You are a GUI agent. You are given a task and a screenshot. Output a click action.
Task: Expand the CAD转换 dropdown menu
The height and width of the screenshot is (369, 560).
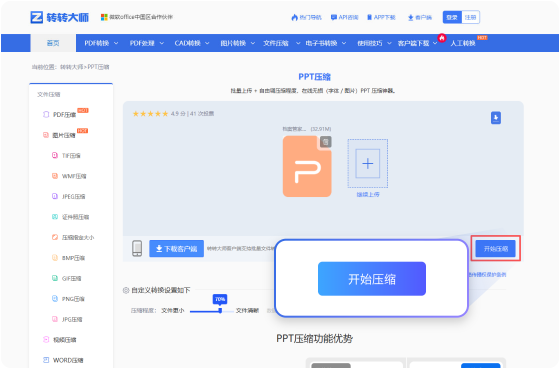click(x=192, y=43)
